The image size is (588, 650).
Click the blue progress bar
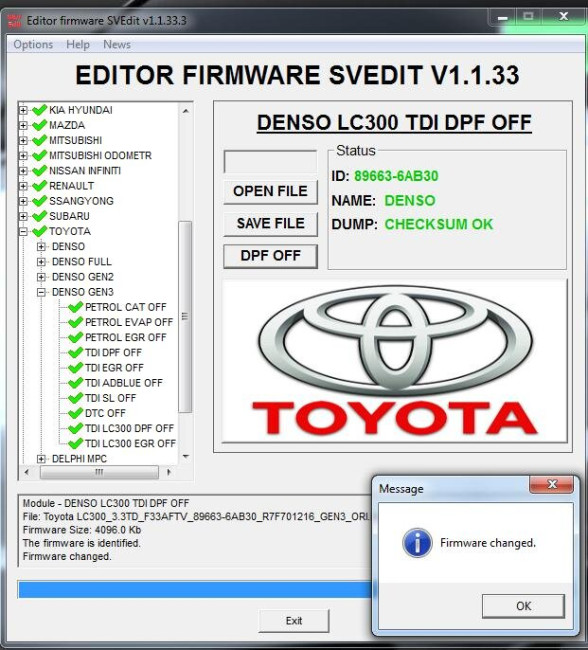(x=194, y=589)
